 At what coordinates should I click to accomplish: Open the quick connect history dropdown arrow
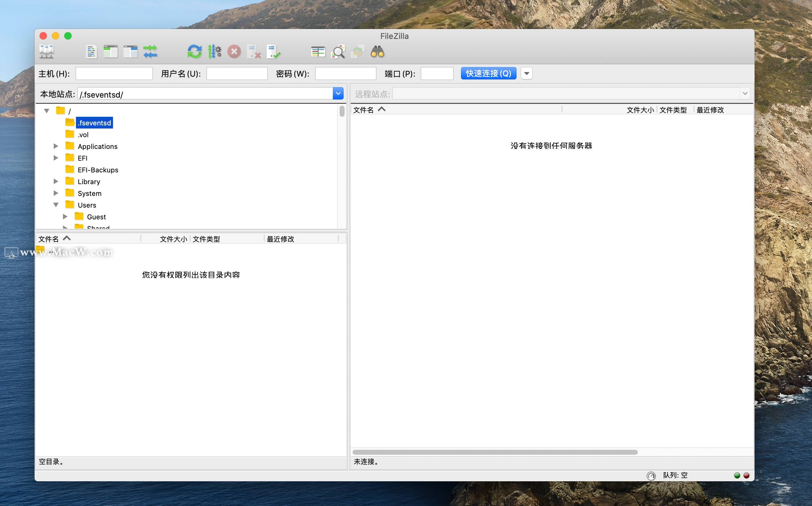526,73
